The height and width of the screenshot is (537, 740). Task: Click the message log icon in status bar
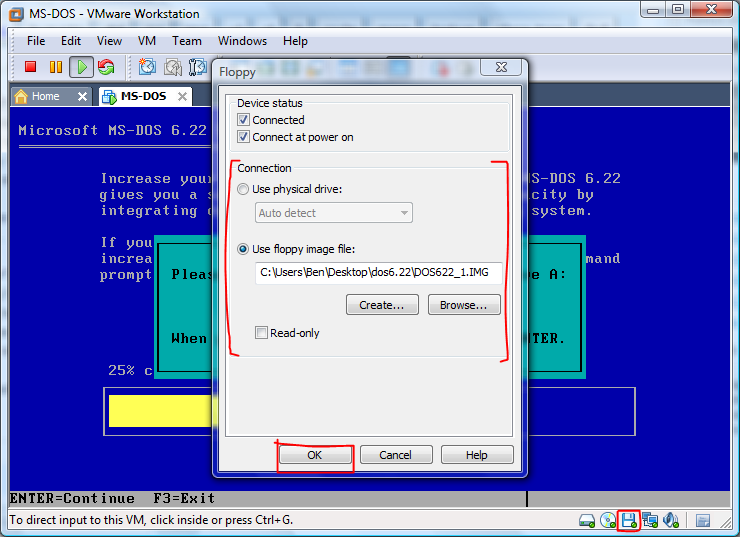pyautogui.click(x=703, y=521)
